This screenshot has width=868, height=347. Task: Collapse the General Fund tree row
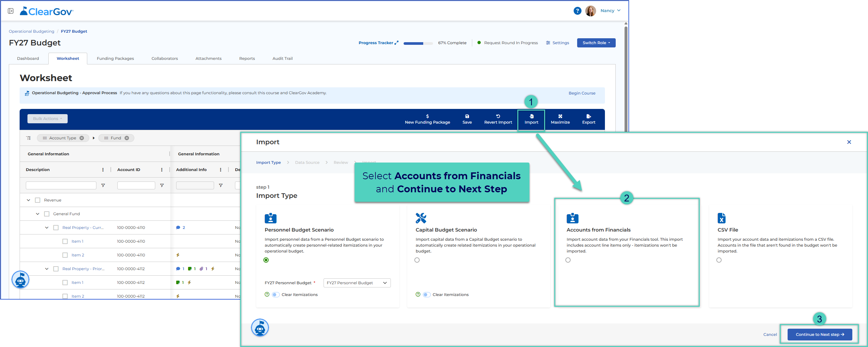pyautogui.click(x=38, y=214)
